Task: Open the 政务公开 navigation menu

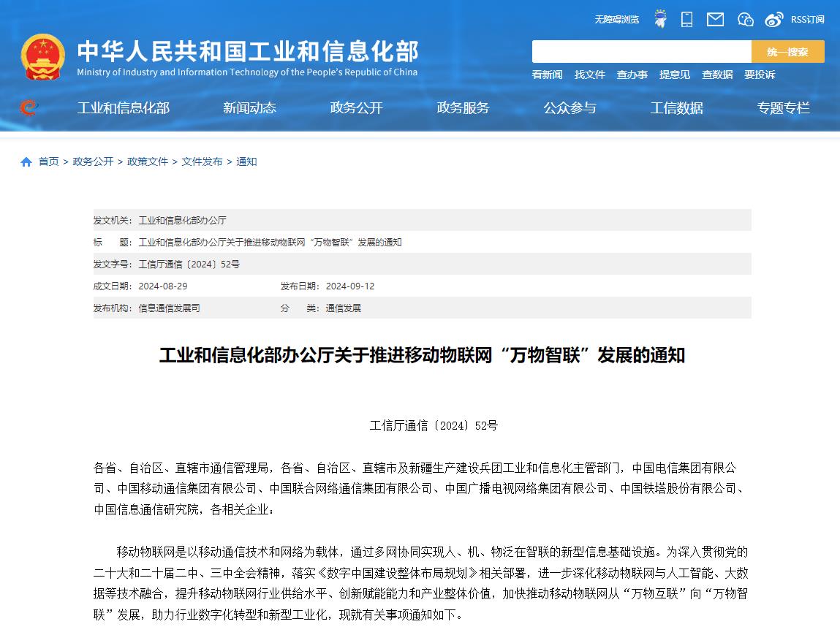Action: (356, 108)
